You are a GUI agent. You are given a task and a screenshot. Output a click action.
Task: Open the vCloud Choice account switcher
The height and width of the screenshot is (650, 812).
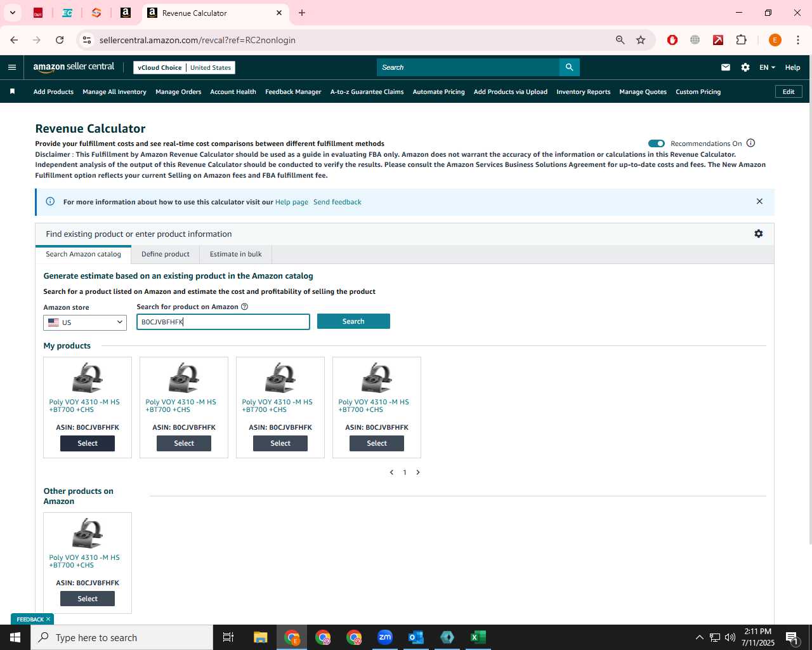(184, 67)
